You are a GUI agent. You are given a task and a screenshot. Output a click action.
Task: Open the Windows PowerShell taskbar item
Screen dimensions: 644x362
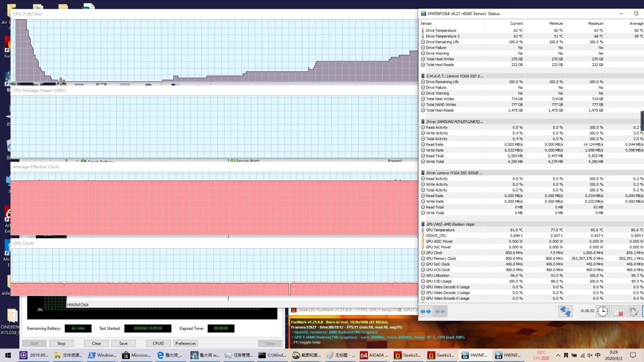click(x=102, y=355)
